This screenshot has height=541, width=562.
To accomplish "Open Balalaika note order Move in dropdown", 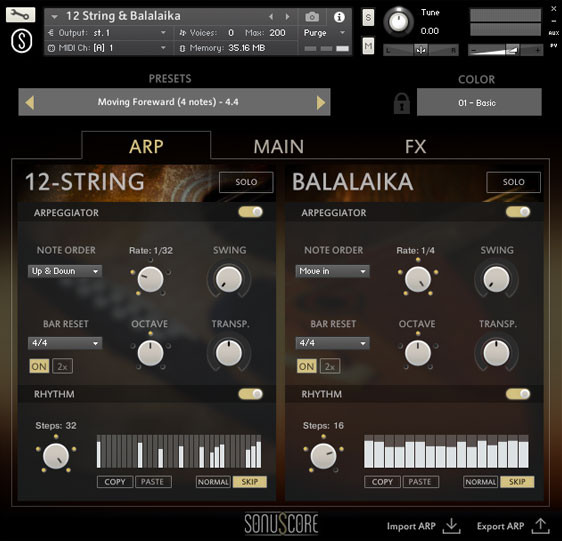I will (332, 271).
